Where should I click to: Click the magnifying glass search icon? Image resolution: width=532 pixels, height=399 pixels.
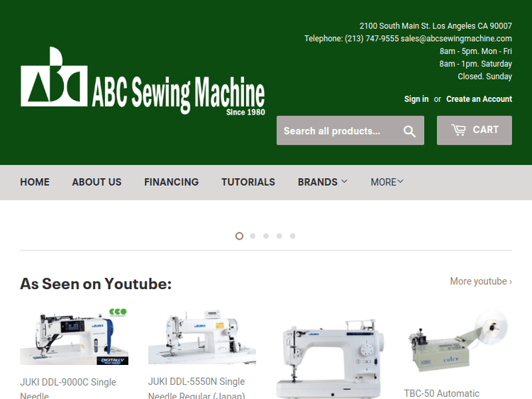click(409, 131)
